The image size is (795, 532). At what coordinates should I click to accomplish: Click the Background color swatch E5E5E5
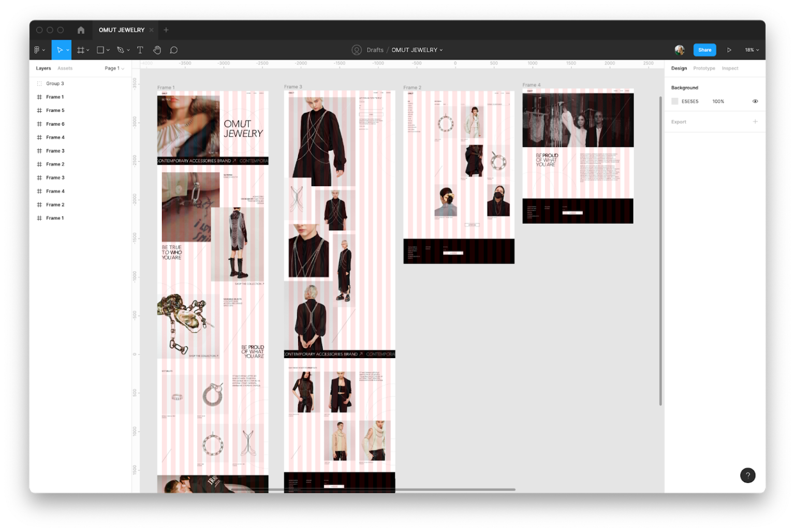tap(675, 101)
